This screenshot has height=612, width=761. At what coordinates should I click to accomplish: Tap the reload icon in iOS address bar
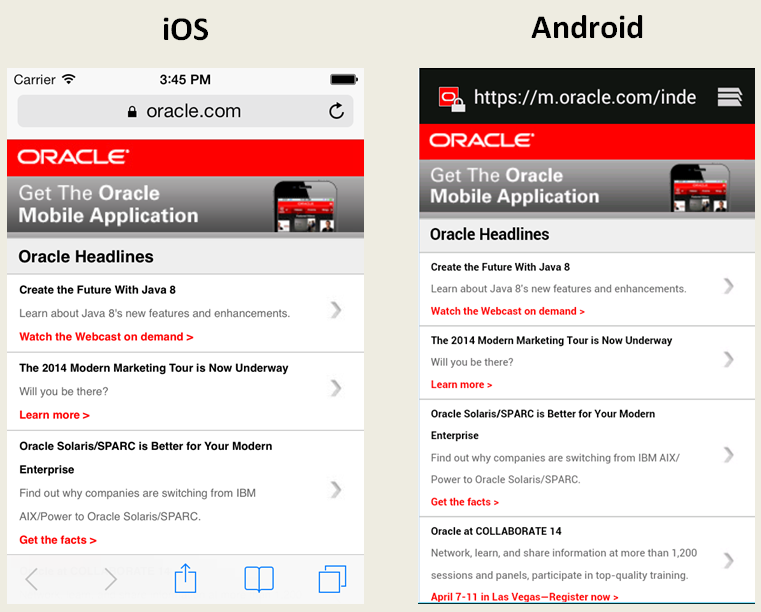tap(336, 111)
